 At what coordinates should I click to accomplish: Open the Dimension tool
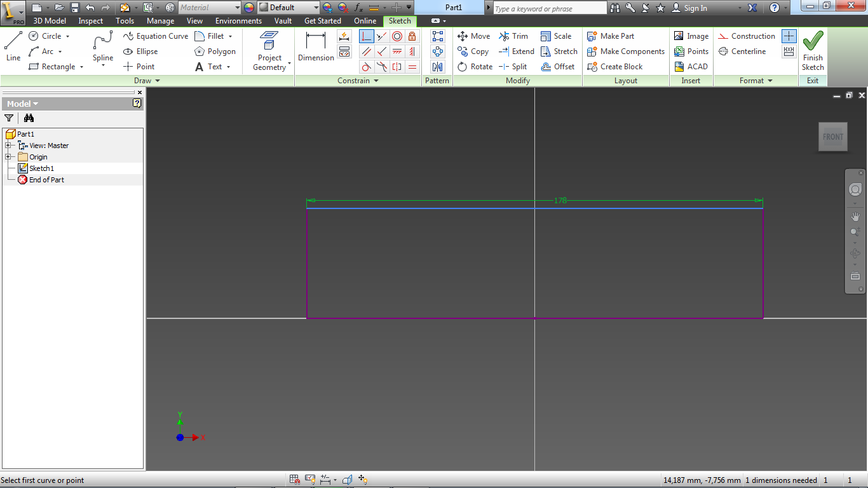click(316, 48)
